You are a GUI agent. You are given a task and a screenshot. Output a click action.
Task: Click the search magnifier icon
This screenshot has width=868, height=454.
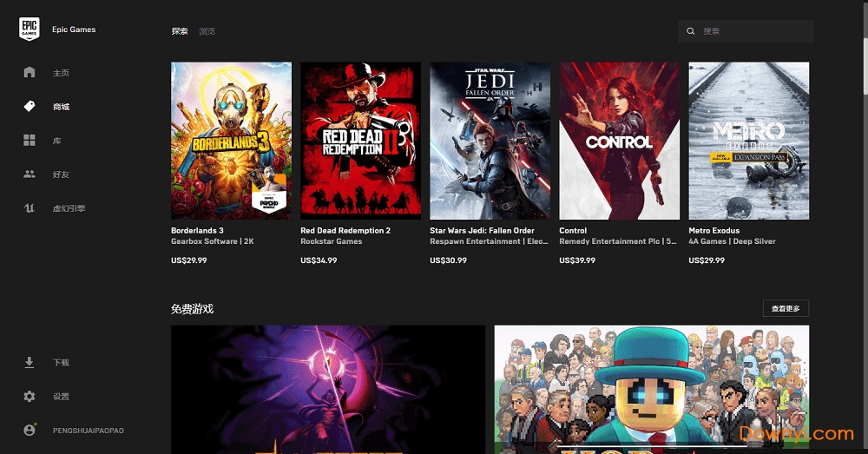(690, 31)
